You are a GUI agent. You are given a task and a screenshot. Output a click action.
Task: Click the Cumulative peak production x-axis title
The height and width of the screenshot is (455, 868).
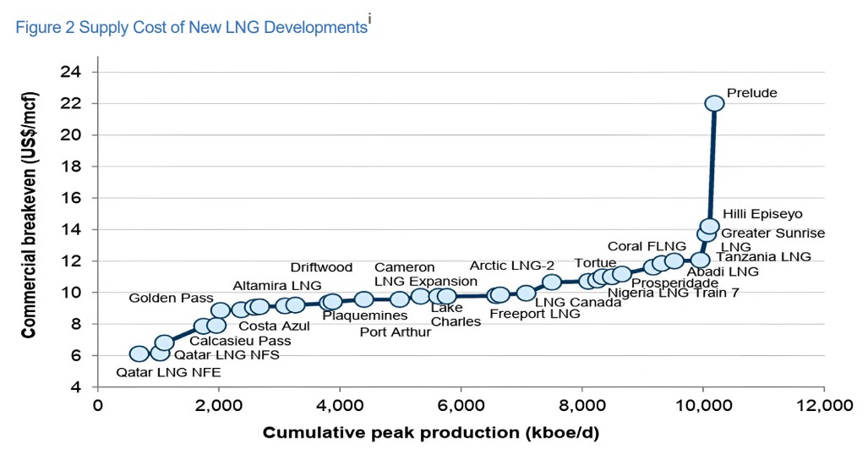[431, 433]
